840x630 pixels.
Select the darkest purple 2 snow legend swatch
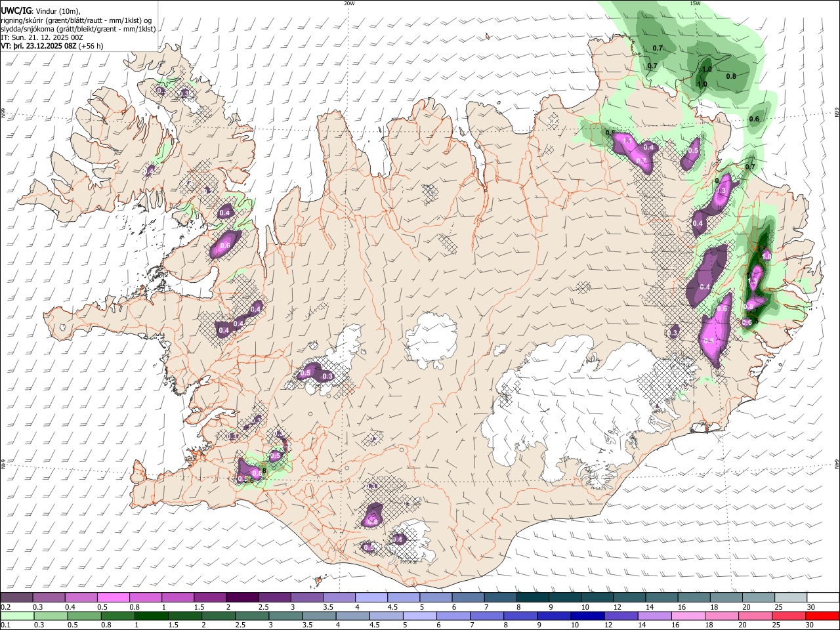[242, 598]
